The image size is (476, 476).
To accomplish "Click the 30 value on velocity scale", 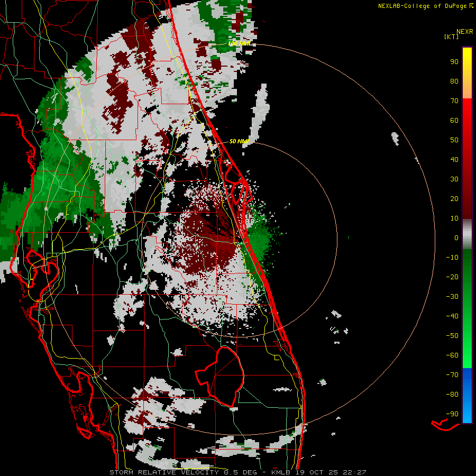I will [454, 179].
